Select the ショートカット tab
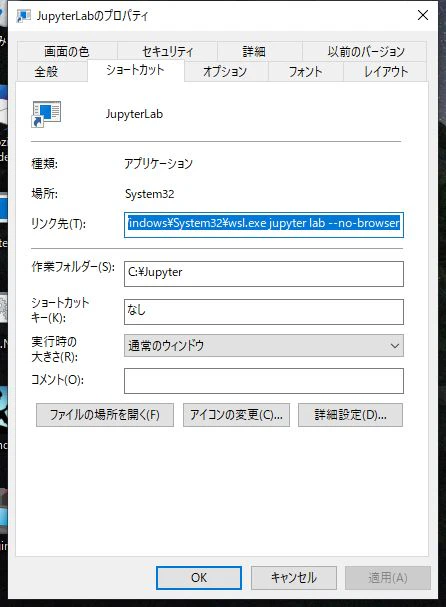This screenshot has width=446, height=607. click(x=136, y=70)
